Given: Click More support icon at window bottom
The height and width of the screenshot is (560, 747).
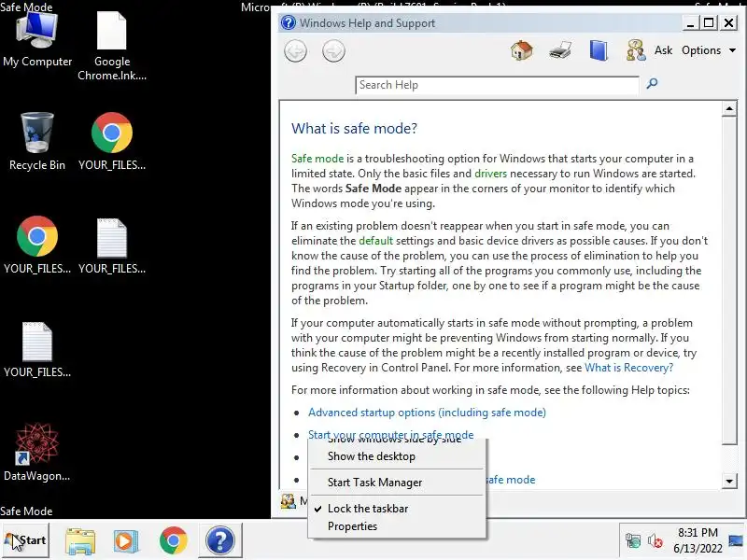Looking at the screenshot, I should 288,501.
